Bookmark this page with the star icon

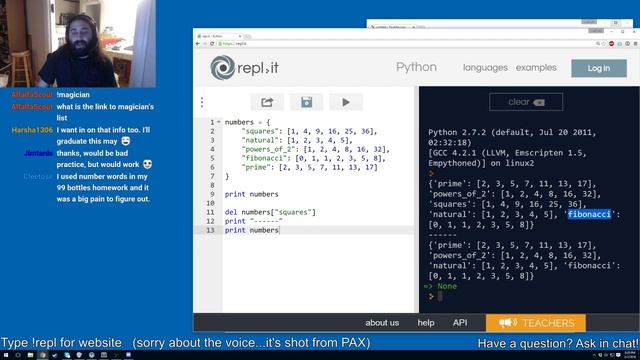(x=604, y=44)
